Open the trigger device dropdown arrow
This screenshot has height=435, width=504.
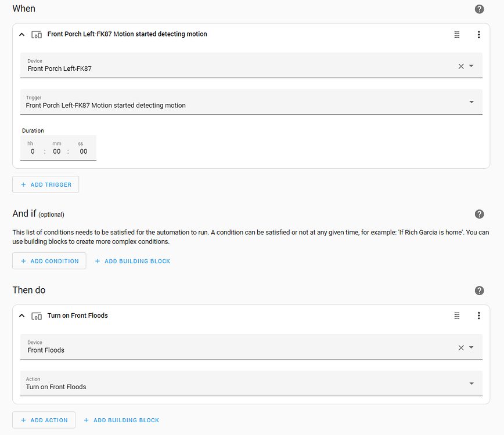471,66
